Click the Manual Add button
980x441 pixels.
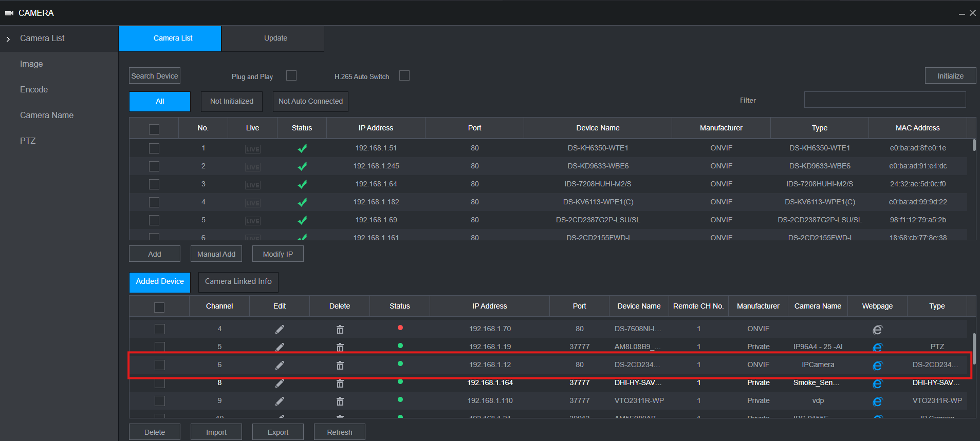(x=216, y=254)
